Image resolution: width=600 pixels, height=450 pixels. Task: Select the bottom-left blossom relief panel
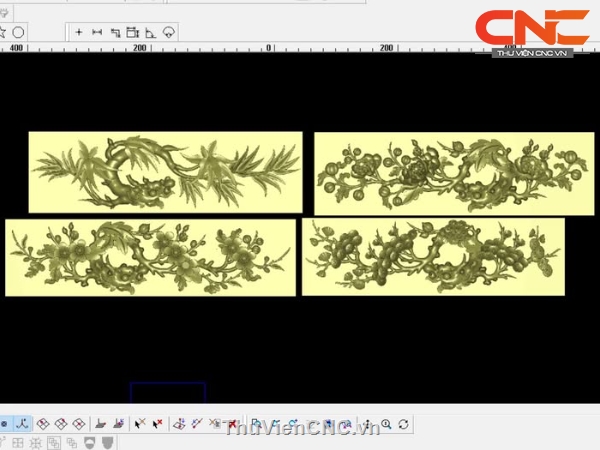(x=150, y=257)
